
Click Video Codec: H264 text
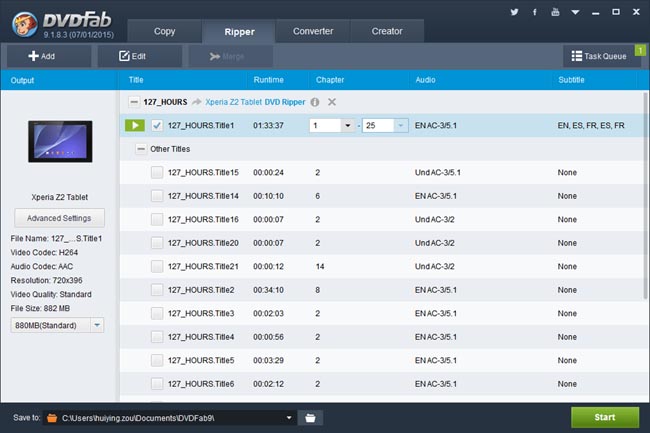click(44, 252)
